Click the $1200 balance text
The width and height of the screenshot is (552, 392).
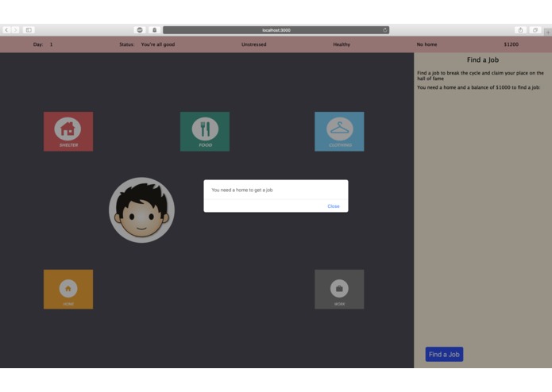tap(511, 44)
